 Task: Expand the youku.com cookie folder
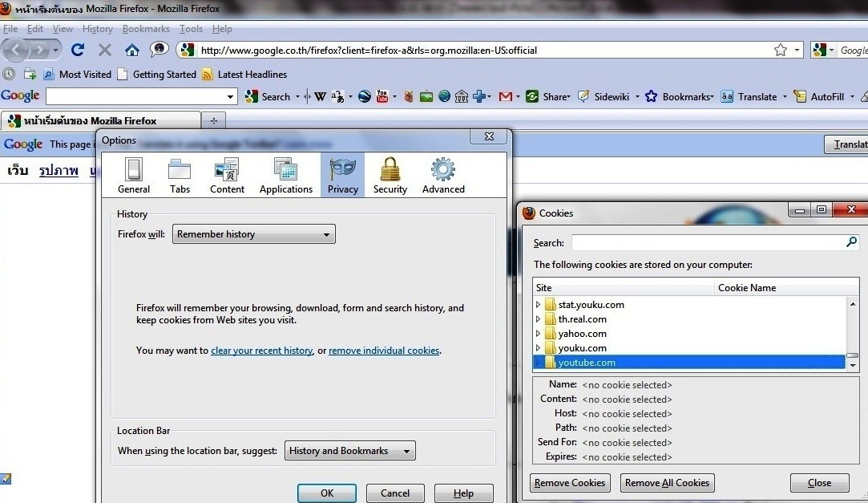pyautogui.click(x=538, y=348)
